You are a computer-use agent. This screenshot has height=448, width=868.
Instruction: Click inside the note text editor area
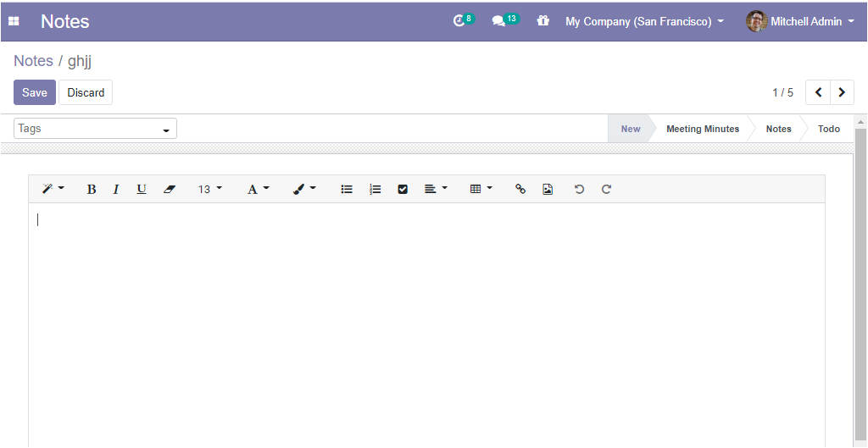click(x=426, y=324)
